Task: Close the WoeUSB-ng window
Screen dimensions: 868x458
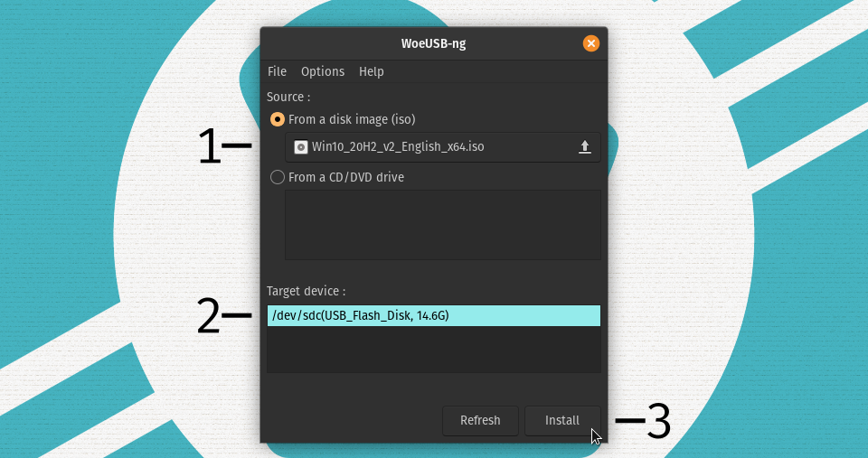Action: (590, 43)
